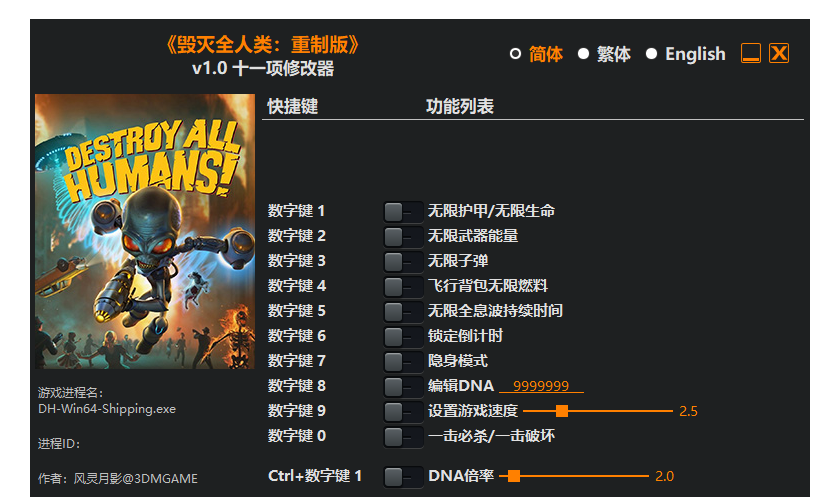This screenshot has height=497, width=834.
Task: Turn on 无限子弹 switch
Action: click(403, 262)
